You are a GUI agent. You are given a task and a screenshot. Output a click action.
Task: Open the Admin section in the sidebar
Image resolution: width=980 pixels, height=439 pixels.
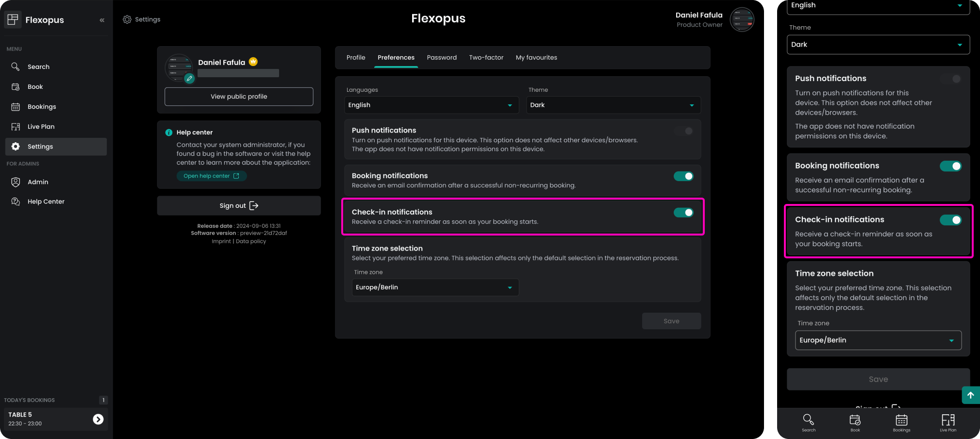(x=38, y=182)
